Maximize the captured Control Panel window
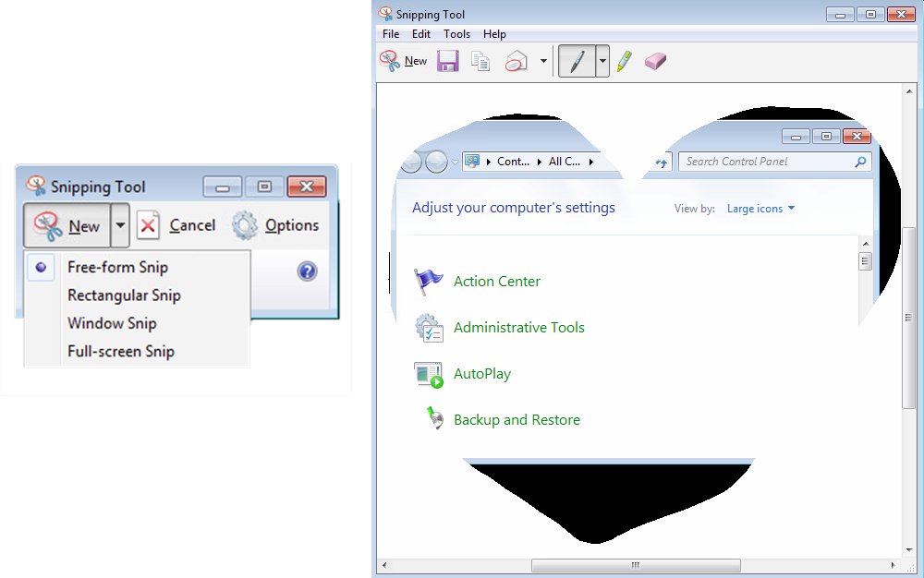Viewport: 924px width, 578px height. (826, 137)
